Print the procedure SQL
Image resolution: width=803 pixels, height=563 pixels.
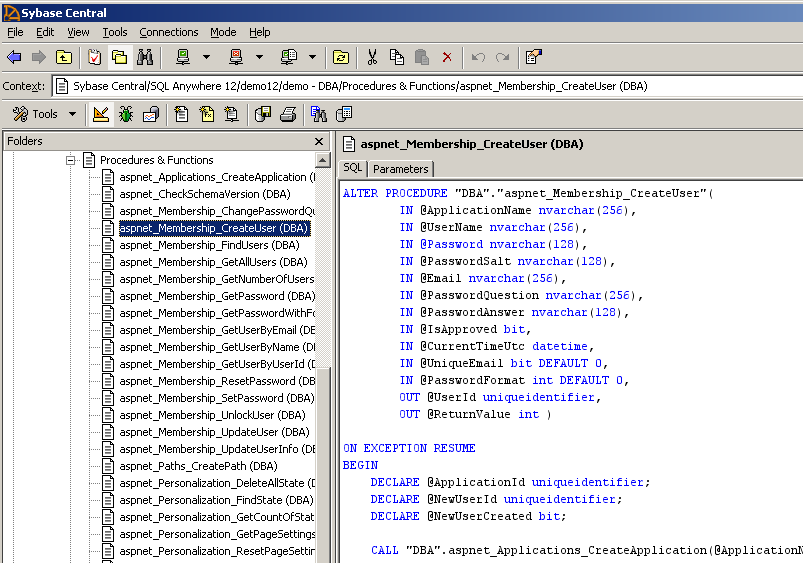tap(288, 114)
